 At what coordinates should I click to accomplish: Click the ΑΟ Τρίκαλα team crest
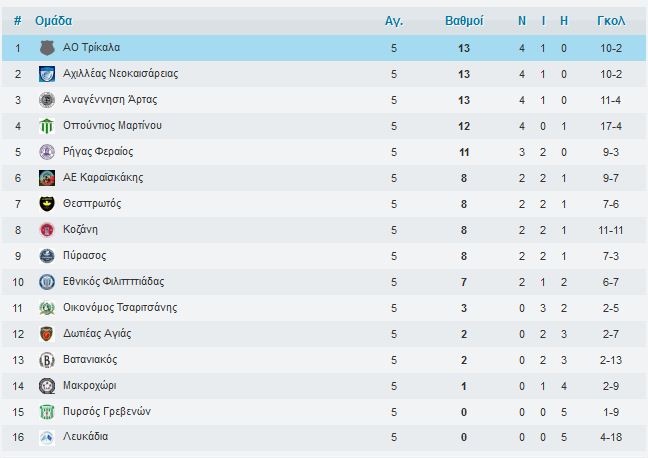click(x=46, y=48)
